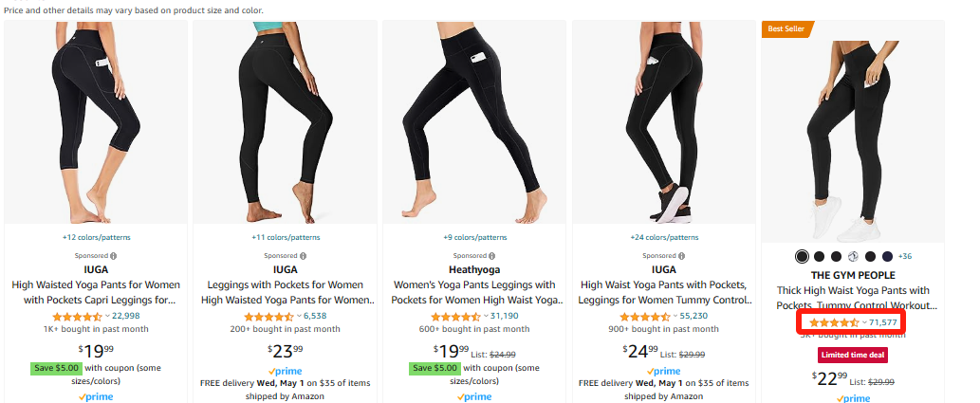Expand rating breakdown arrow beside 6,538
Screen dimensions: 980x403
(x=297, y=316)
